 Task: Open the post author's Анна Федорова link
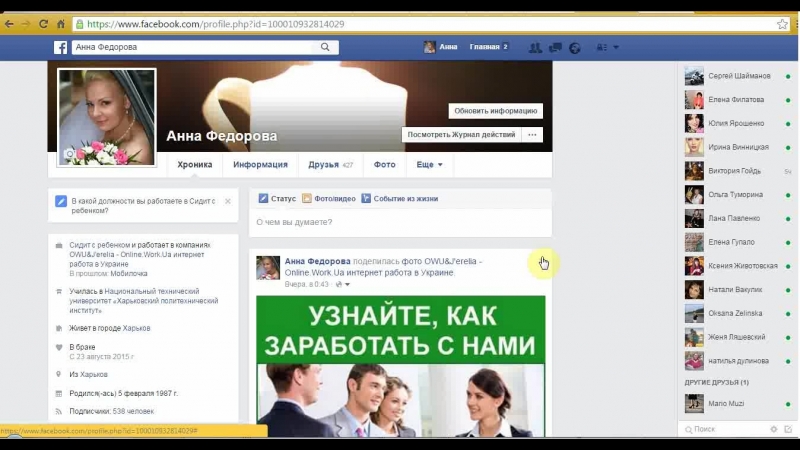(x=317, y=261)
